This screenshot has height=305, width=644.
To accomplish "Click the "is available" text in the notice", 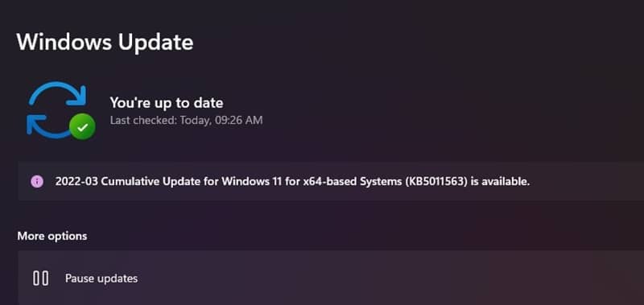I will [500, 181].
